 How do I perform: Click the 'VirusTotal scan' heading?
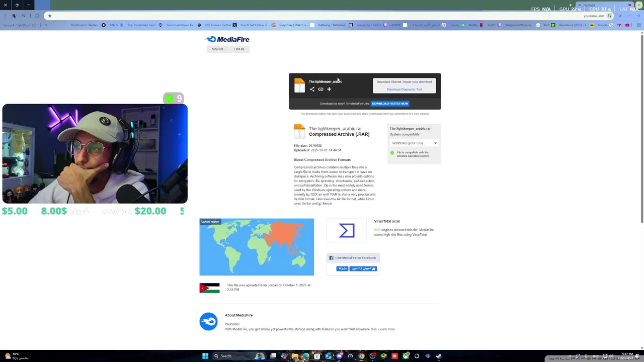pos(387,221)
